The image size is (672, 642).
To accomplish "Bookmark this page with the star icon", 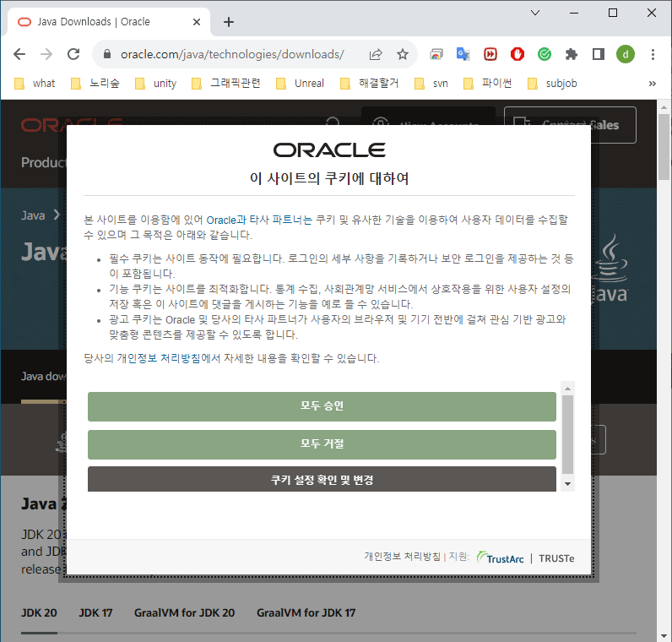I will click(403, 54).
